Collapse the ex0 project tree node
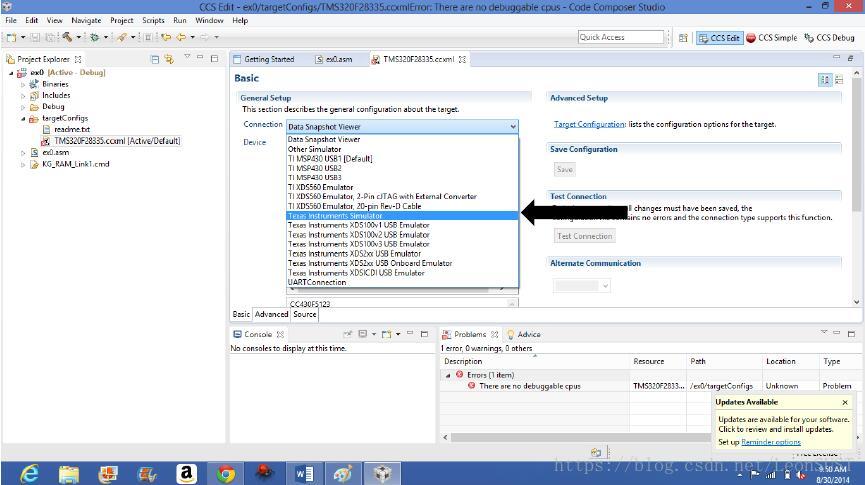 [x=11, y=73]
